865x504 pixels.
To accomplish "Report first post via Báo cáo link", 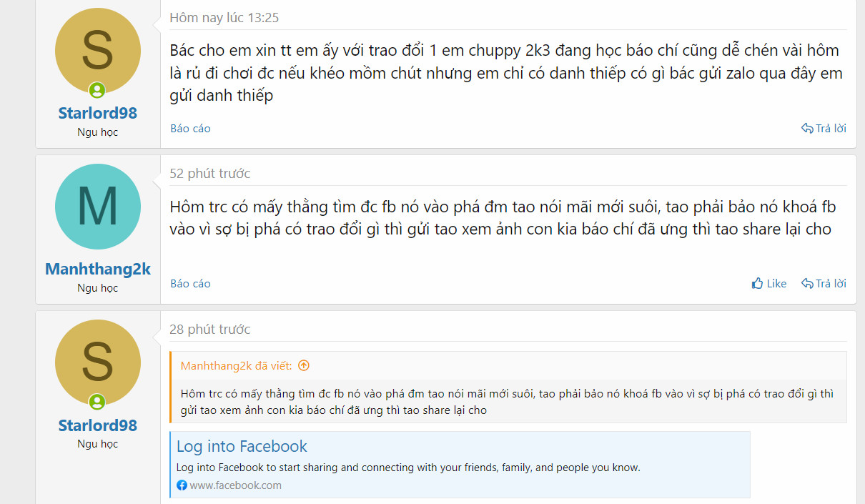I will click(190, 129).
